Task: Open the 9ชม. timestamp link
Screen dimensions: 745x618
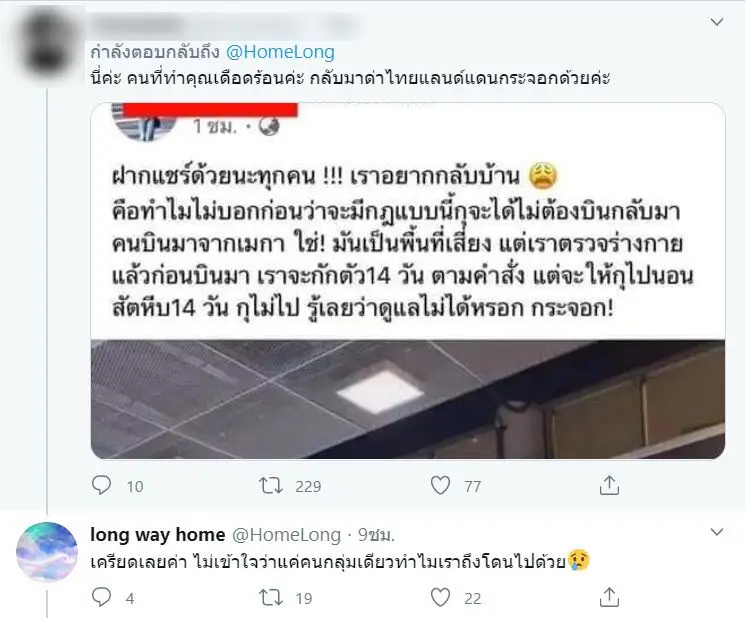Action: point(376,535)
